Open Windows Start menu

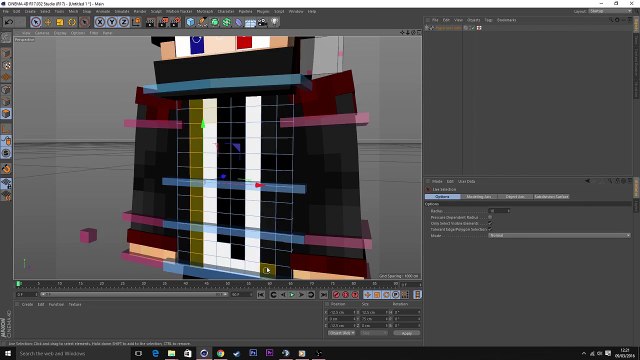(x=7, y=353)
